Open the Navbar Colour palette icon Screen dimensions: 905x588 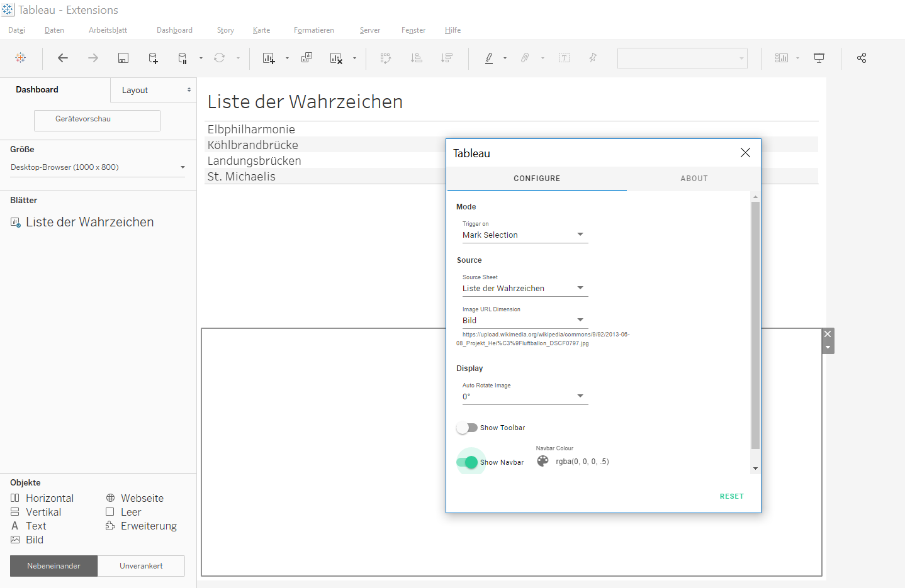[x=542, y=461]
